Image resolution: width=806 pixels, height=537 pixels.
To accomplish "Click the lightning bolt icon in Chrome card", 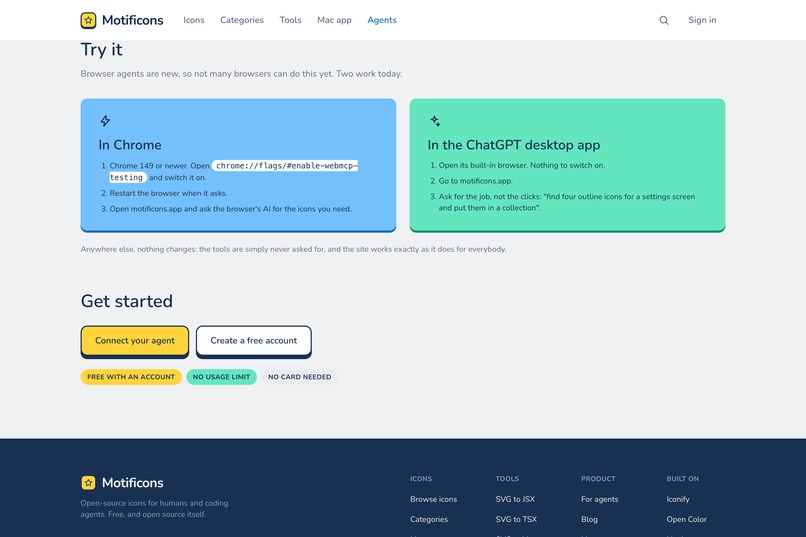I will [x=105, y=121].
